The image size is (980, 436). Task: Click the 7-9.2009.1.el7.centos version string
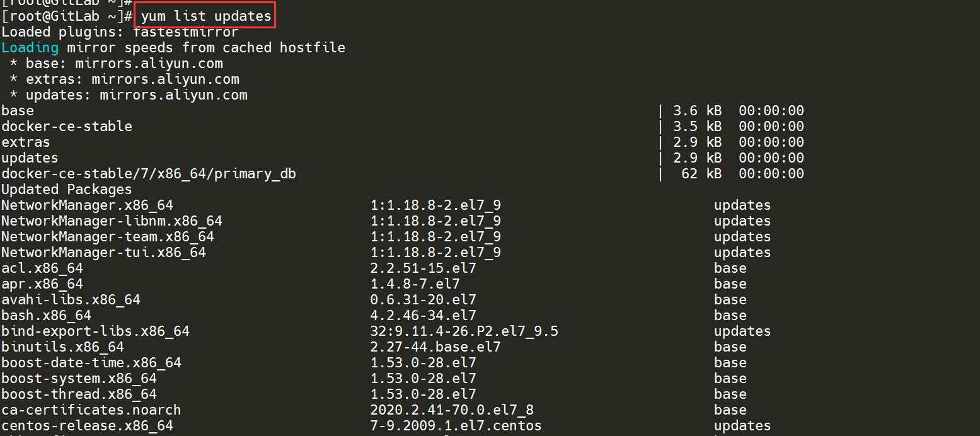pyautogui.click(x=456, y=426)
